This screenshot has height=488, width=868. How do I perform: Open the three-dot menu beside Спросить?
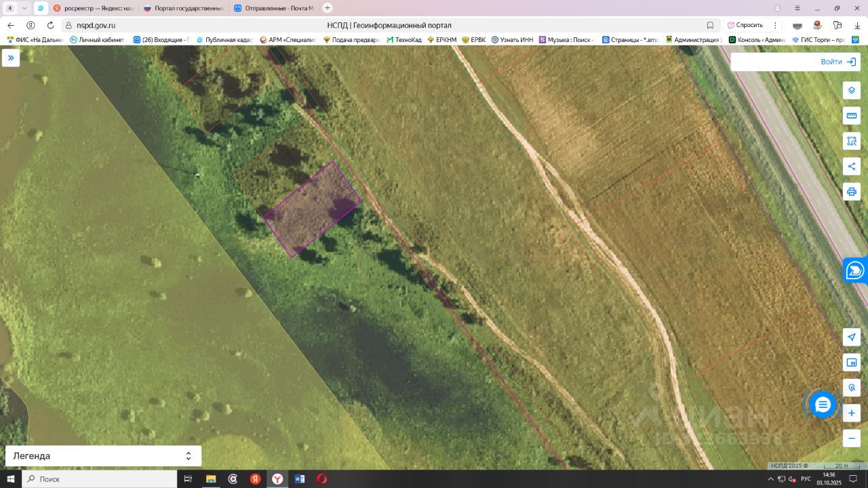(774, 25)
